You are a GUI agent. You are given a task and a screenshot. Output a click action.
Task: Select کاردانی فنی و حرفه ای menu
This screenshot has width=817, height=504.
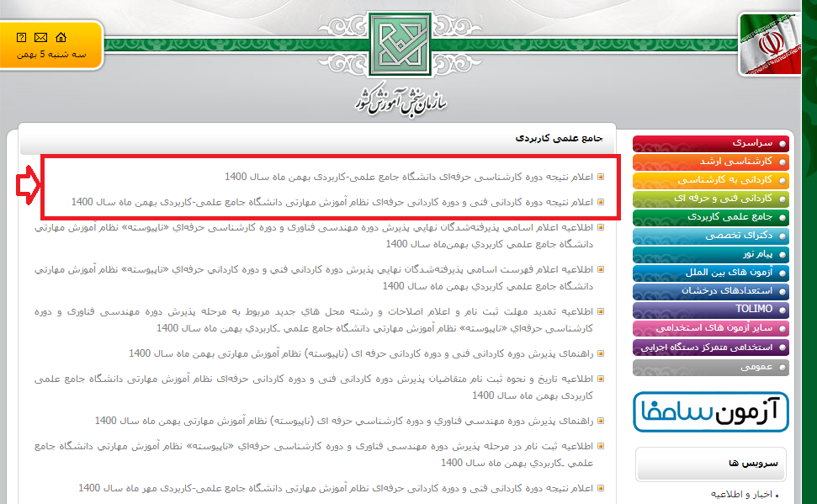pos(711,199)
